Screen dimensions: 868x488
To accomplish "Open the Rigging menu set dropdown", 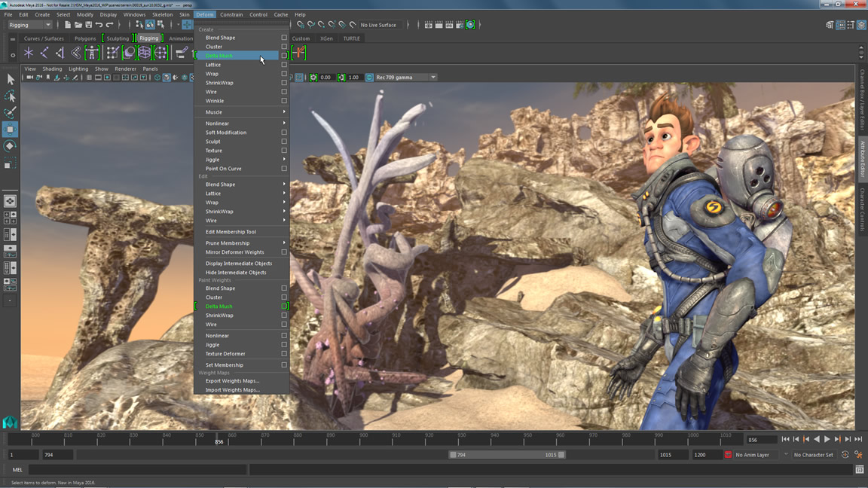I will [x=29, y=25].
